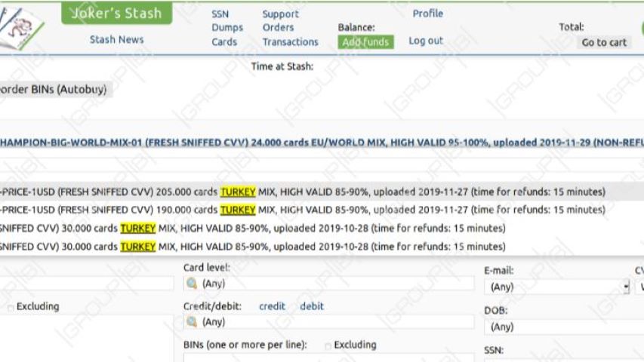Click the Total label text
The width and height of the screenshot is (644, 362).
tap(572, 27)
